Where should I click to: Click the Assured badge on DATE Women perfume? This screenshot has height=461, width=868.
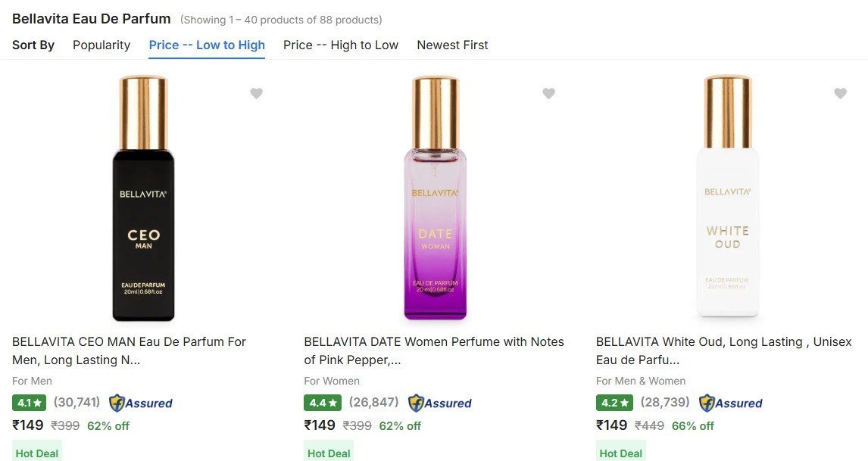coord(439,403)
